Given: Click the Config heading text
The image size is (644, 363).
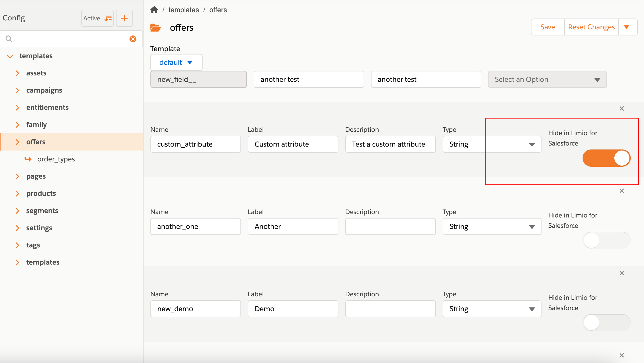Looking at the screenshot, I should pos(14,18).
